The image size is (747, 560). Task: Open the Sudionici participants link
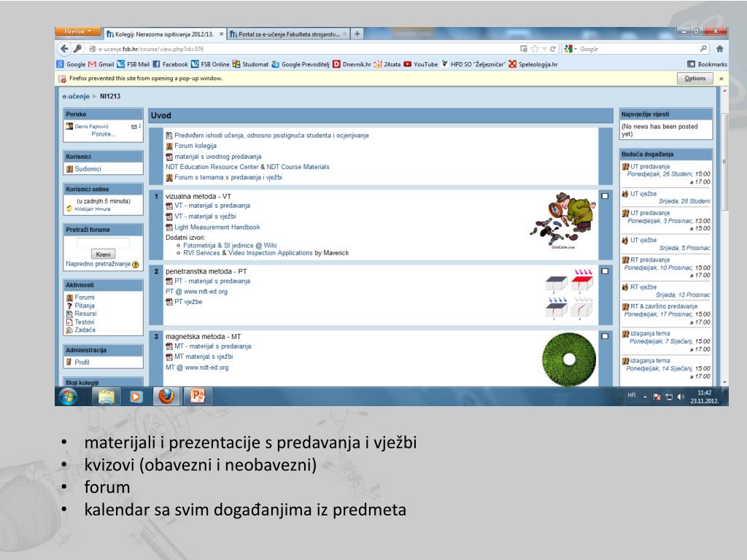[x=88, y=169]
